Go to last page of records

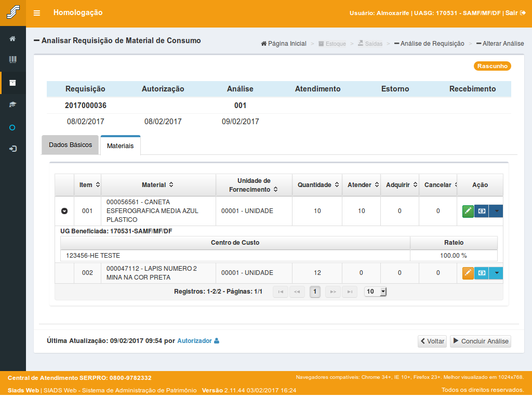(x=350, y=292)
